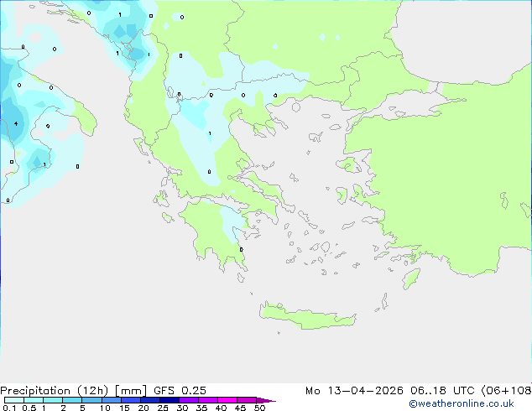Select the 1–2 mm legend color swatch
The height and width of the screenshot is (411, 532).
point(53,400)
